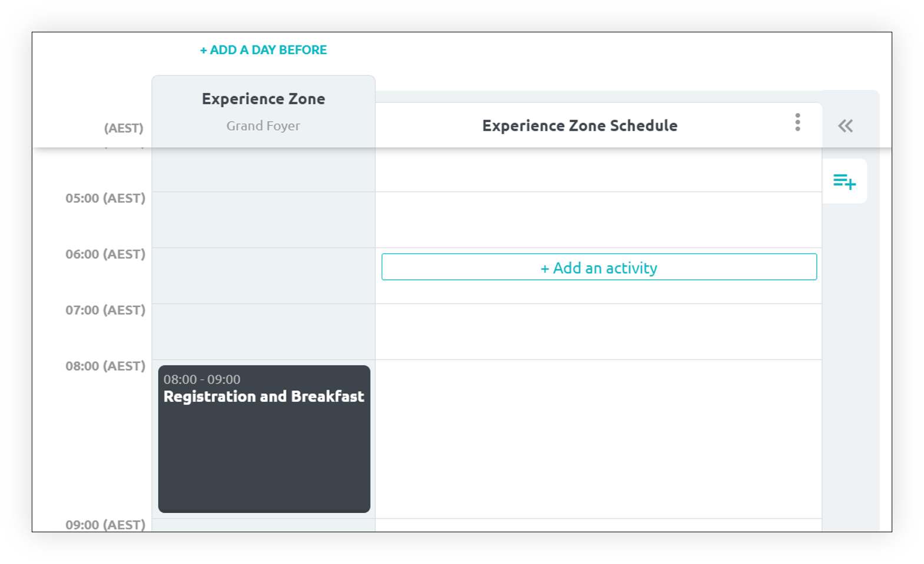Click the empty 05:00 slot in Experience Zone Schedule
Screen dimensions: 924x564
click(x=598, y=220)
